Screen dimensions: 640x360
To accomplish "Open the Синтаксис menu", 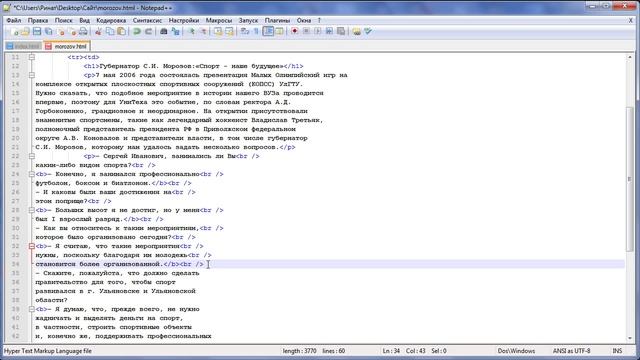I will point(147,20).
